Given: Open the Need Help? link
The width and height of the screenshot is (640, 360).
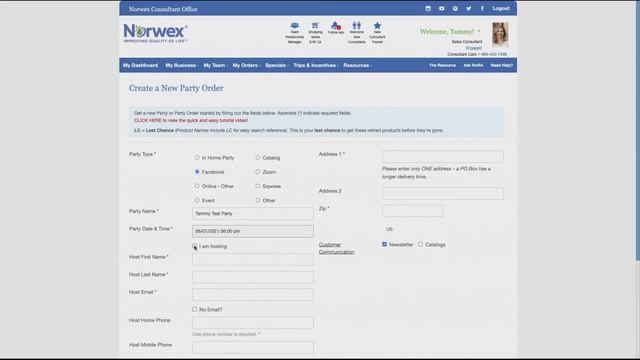Looking at the screenshot, I should [x=502, y=65].
